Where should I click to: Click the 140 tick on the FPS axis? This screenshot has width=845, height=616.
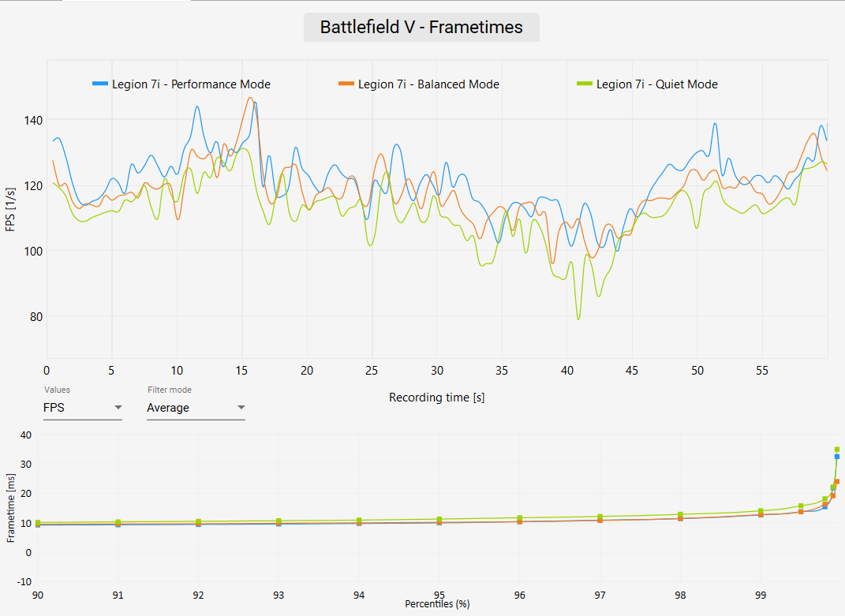point(33,120)
